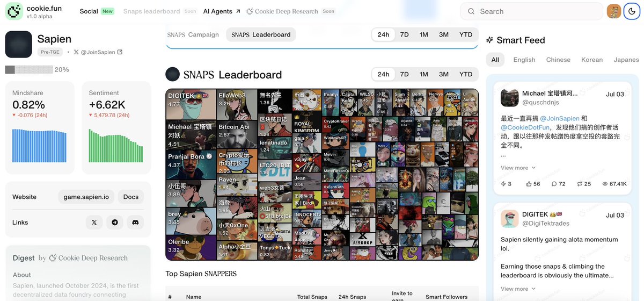Click the Cookie Deep Research digest label
This screenshot has height=301, width=644.
(x=89, y=258)
